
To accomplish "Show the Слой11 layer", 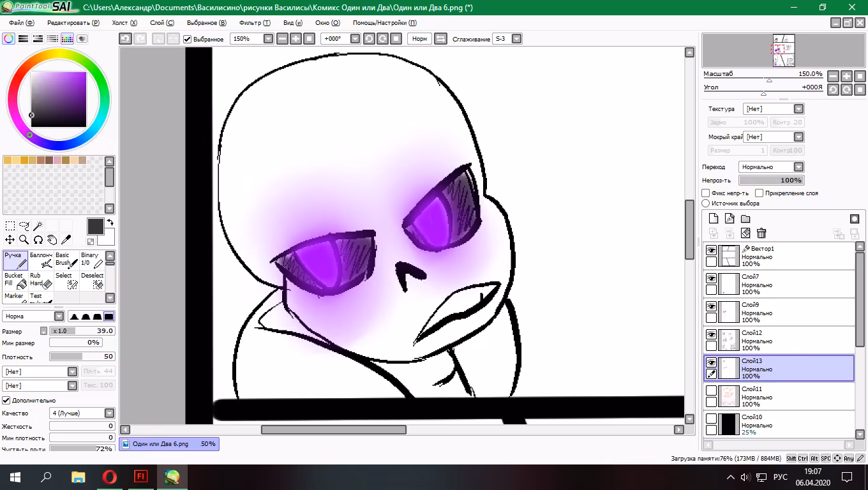I will tap(711, 392).
